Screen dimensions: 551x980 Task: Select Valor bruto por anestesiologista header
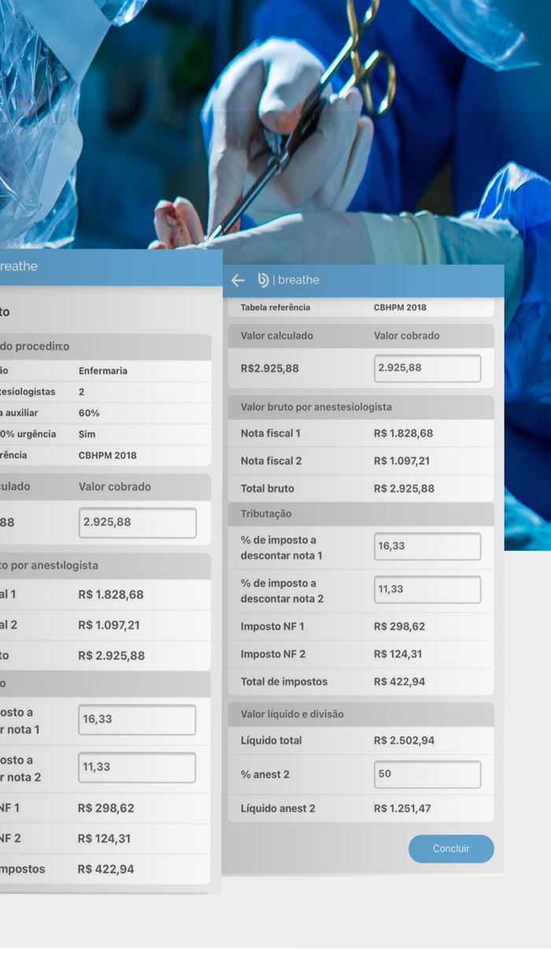361,407
